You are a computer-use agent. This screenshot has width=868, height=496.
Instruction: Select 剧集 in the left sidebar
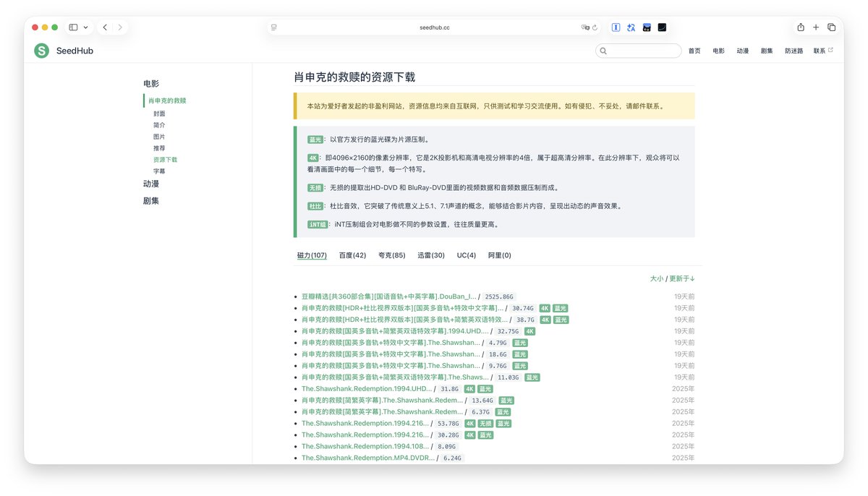click(151, 201)
